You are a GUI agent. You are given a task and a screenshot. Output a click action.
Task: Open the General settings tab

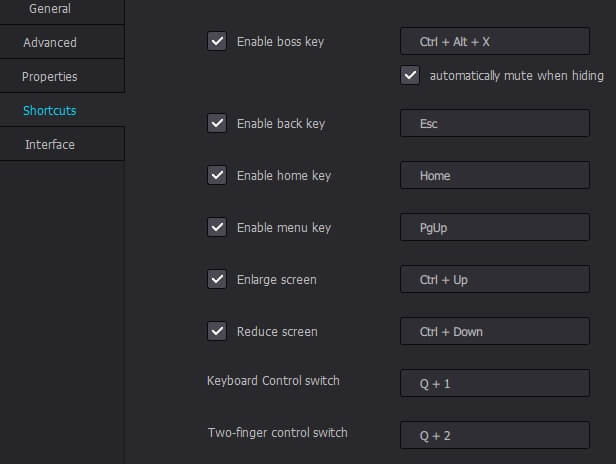tap(50, 9)
